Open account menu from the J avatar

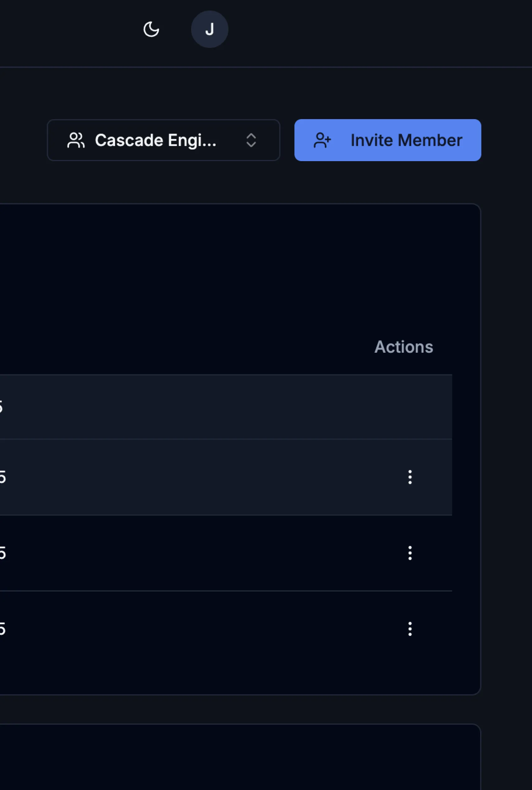(209, 29)
